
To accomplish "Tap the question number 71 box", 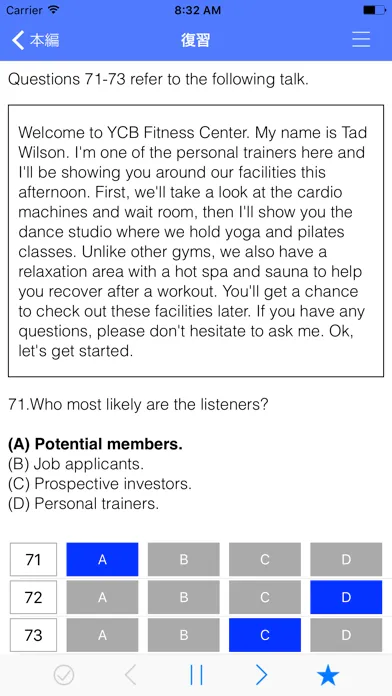I will click(33, 559).
